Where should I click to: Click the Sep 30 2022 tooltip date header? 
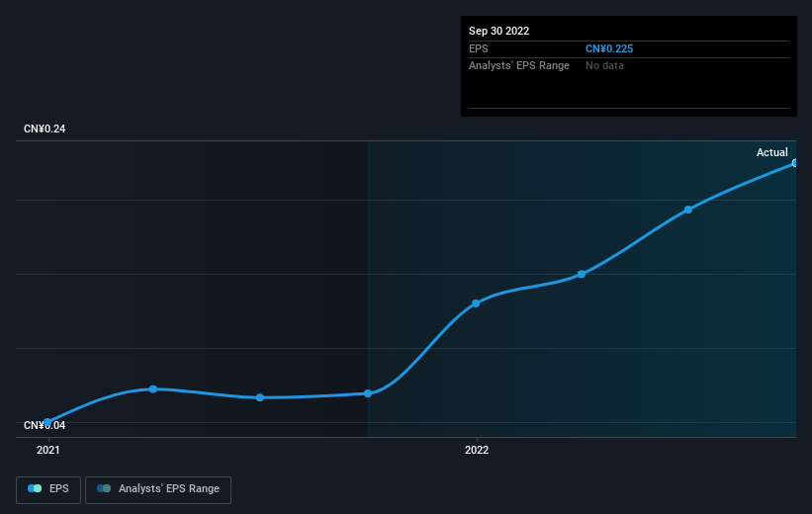coord(498,31)
